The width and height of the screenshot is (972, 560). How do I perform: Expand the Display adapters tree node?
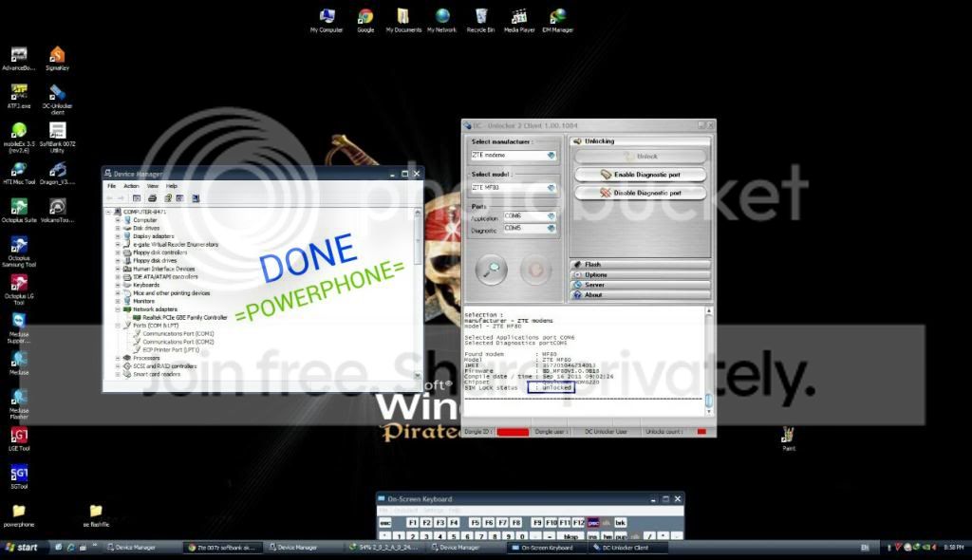(x=118, y=236)
